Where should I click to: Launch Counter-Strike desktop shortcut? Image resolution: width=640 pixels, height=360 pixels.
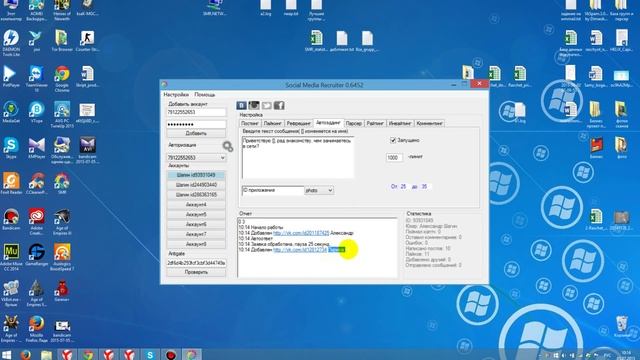(x=87, y=41)
